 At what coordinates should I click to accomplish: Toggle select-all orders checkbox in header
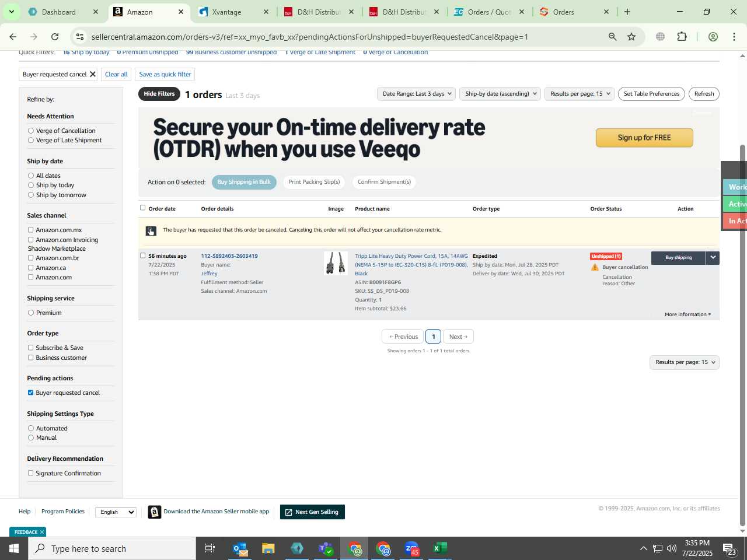[x=142, y=208]
